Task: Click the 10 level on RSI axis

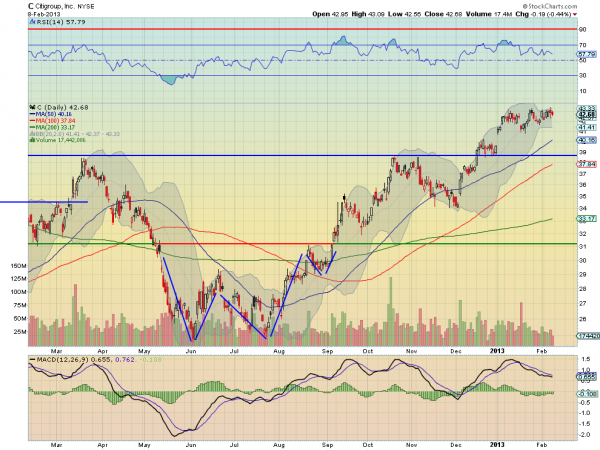Action: [x=582, y=91]
